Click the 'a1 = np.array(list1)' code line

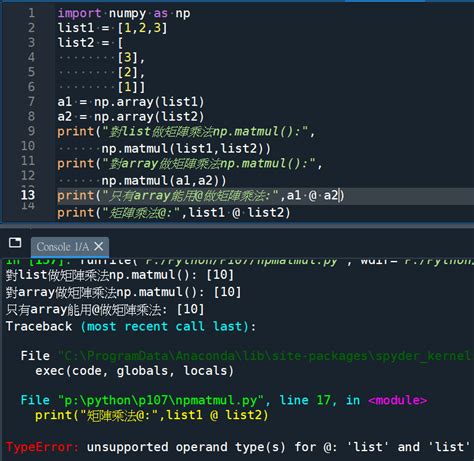click(x=131, y=102)
